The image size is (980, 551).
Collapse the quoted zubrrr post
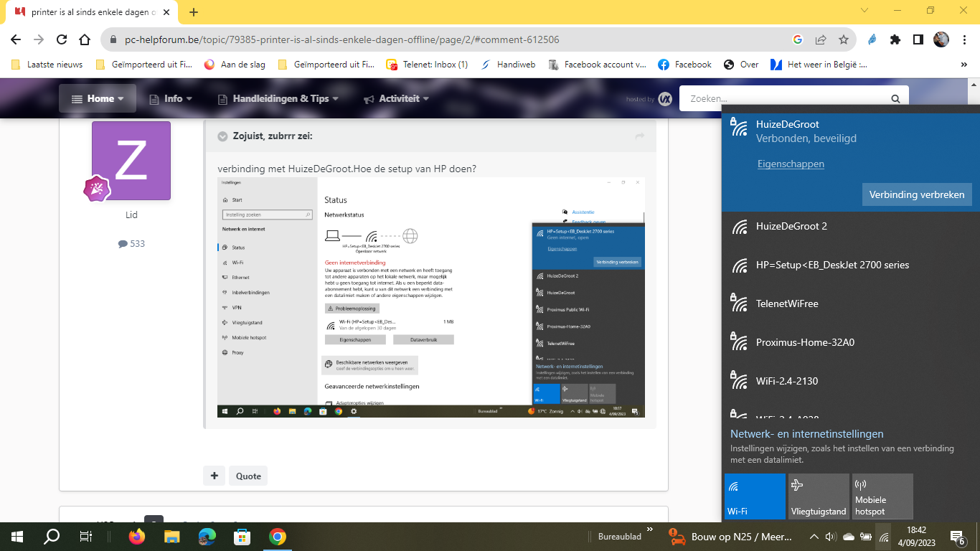(x=222, y=136)
